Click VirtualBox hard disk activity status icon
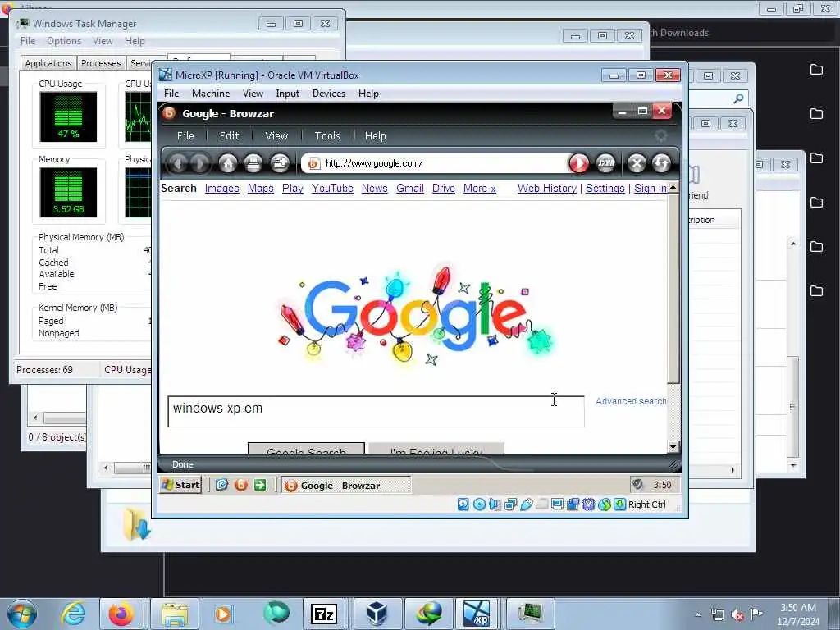 (463, 504)
